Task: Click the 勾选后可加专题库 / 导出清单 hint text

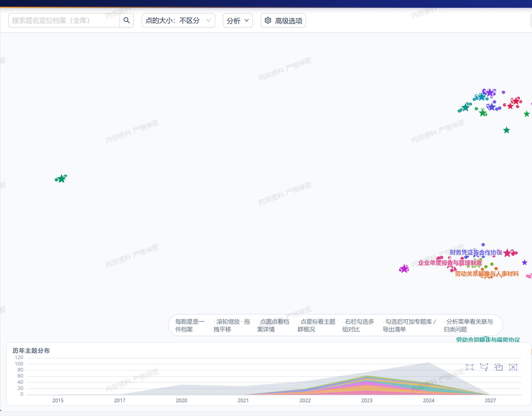Action: tap(409, 325)
